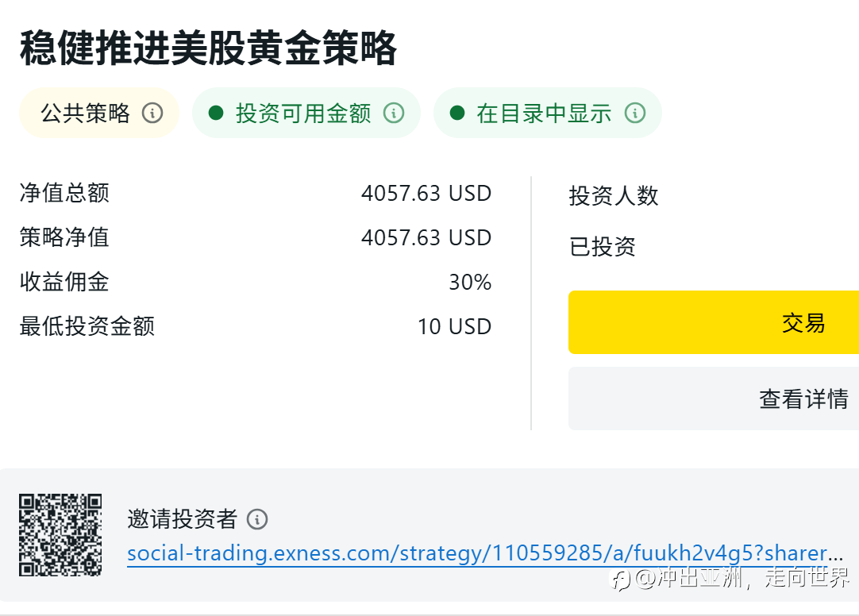Select the 在目录中显示 status label
Viewport: 859px width, 616px height.
[x=544, y=114]
